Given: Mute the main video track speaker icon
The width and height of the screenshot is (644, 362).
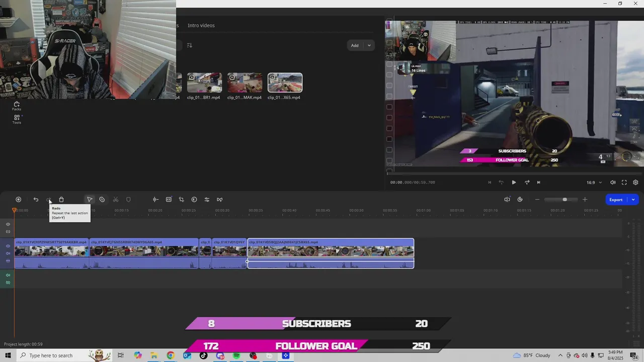Looking at the screenshot, I should click(8, 253).
